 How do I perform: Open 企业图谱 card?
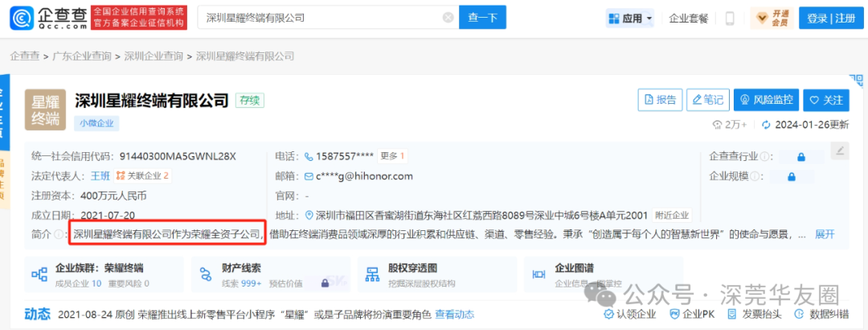604,274
